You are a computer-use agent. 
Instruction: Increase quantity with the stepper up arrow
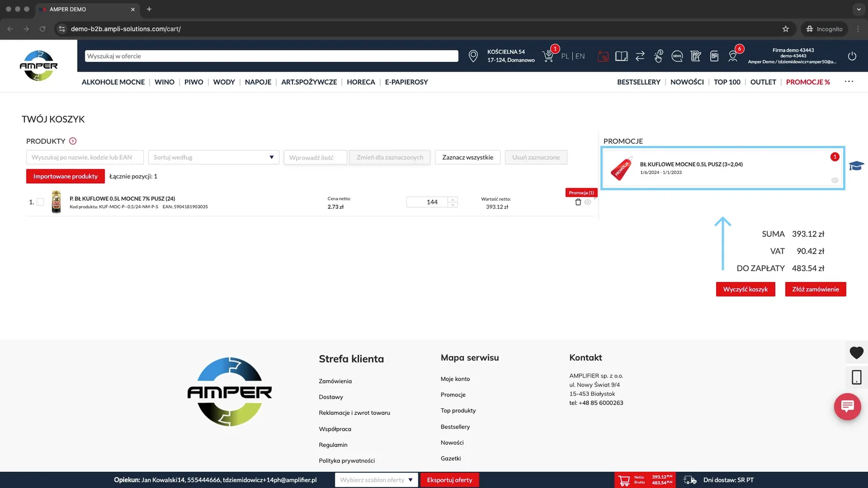pos(453,200)
